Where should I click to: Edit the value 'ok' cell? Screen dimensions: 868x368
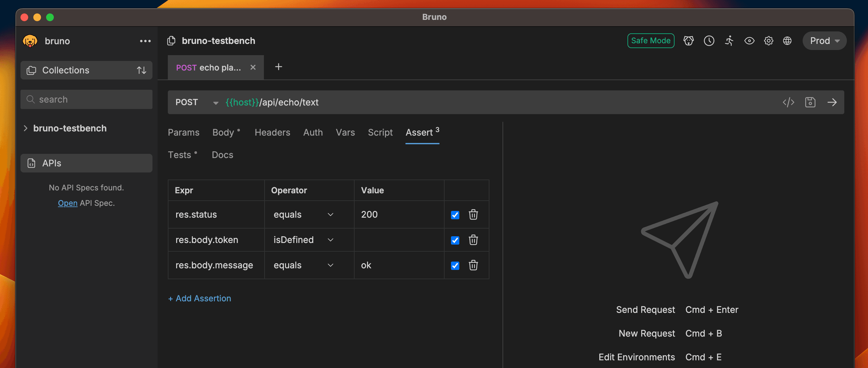pos(399,265)
